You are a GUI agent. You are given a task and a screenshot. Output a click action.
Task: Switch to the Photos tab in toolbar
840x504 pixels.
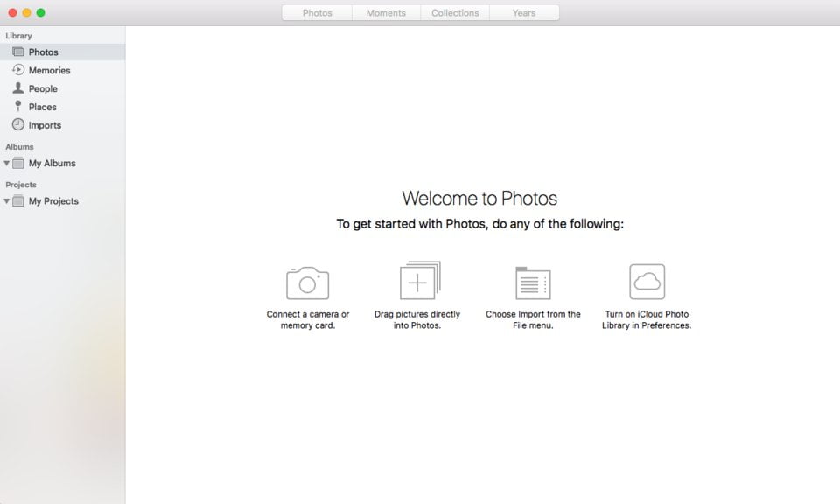[317, 13]
